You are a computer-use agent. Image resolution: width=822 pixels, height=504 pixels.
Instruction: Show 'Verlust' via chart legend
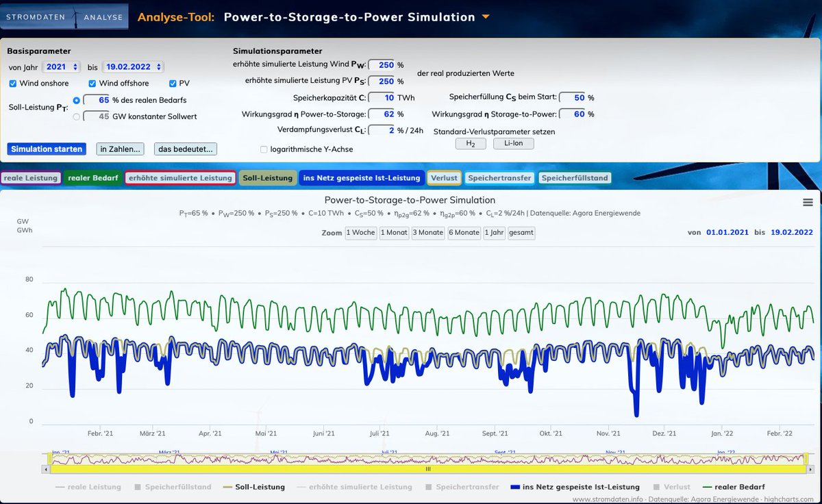coord(671,487)
